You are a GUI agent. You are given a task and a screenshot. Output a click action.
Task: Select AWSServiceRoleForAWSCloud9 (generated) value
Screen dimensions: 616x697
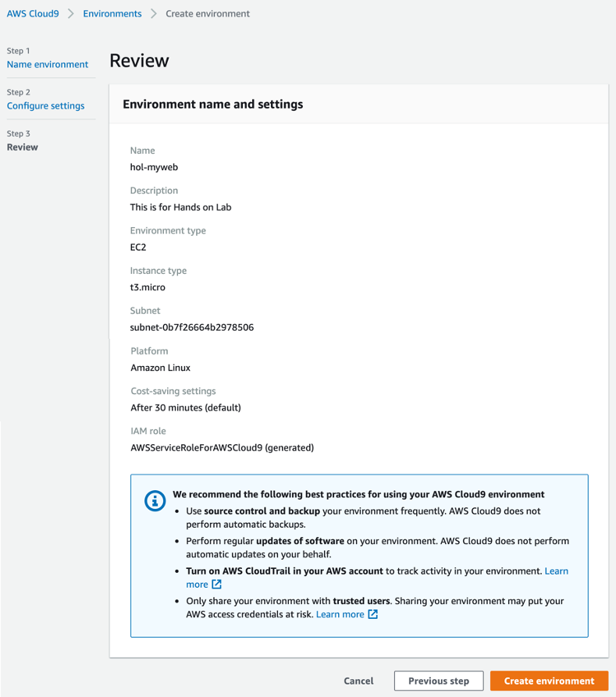point(222,448)
